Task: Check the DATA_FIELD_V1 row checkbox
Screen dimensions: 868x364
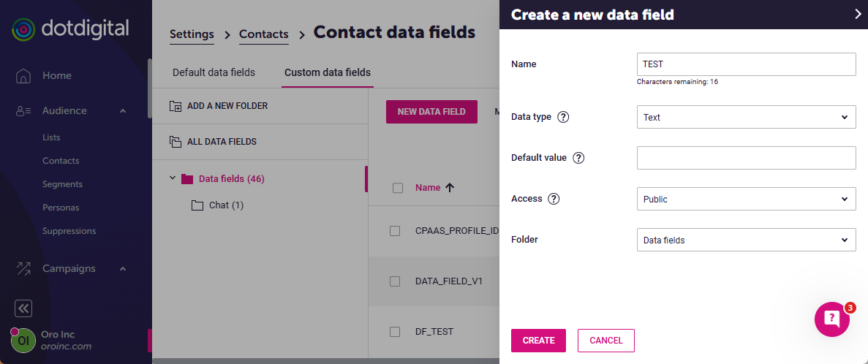Action: [395, 281]
